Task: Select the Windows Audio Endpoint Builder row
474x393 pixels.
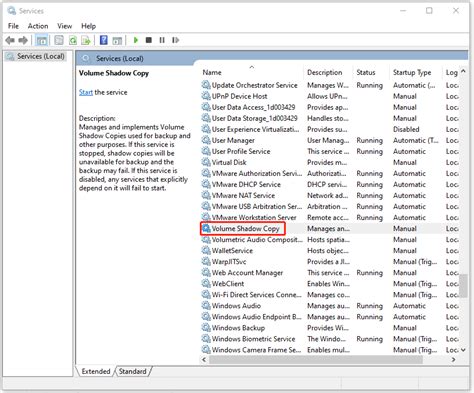Action: point(330,317)
